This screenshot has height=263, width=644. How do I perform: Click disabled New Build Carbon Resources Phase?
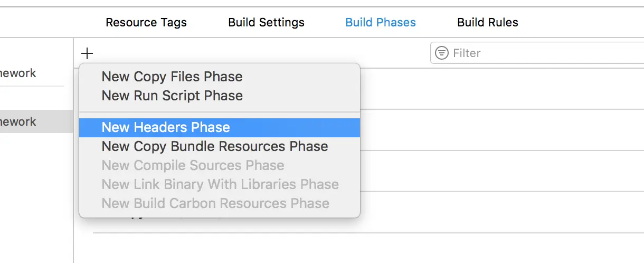[215, 203]
